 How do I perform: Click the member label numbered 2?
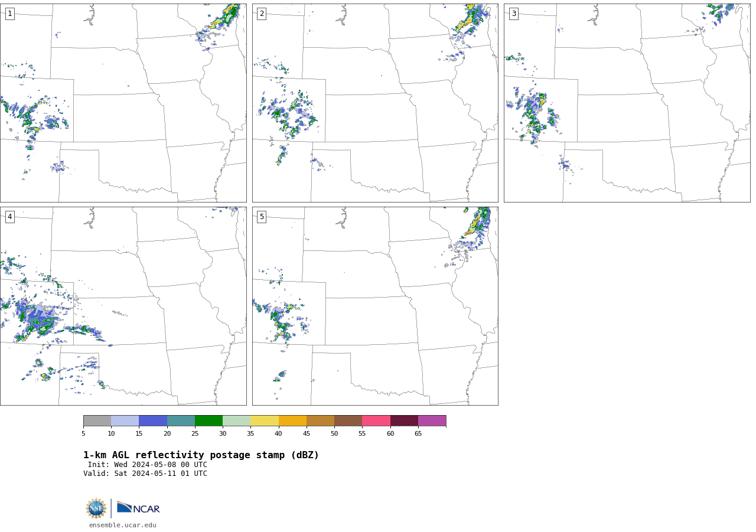[x=262, y=14]
